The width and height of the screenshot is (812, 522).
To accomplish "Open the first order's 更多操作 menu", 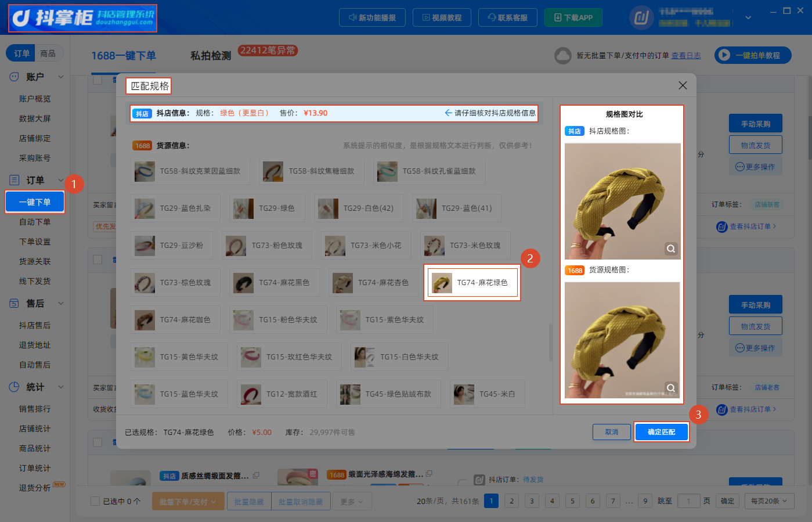I will (x=756, y=167).
